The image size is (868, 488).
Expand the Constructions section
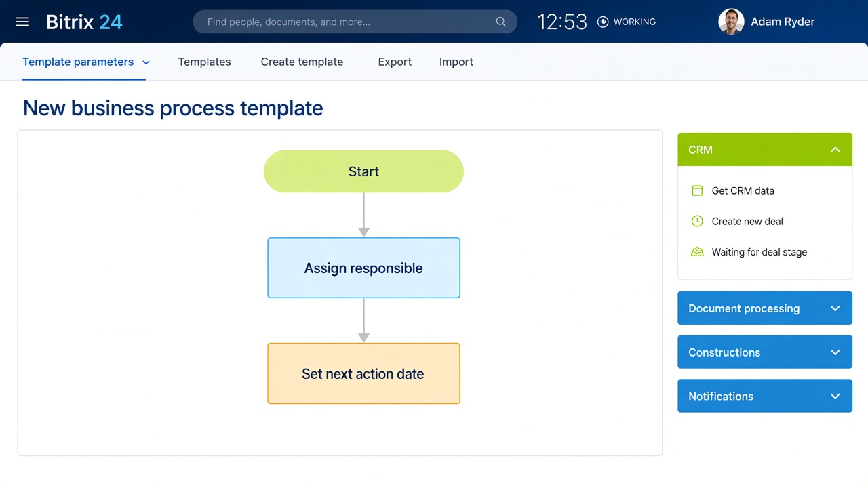[x=765, y=352]
